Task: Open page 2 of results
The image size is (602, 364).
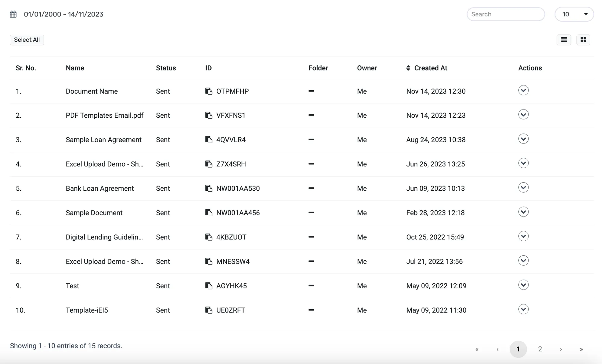Action: [x=540, y=349]
